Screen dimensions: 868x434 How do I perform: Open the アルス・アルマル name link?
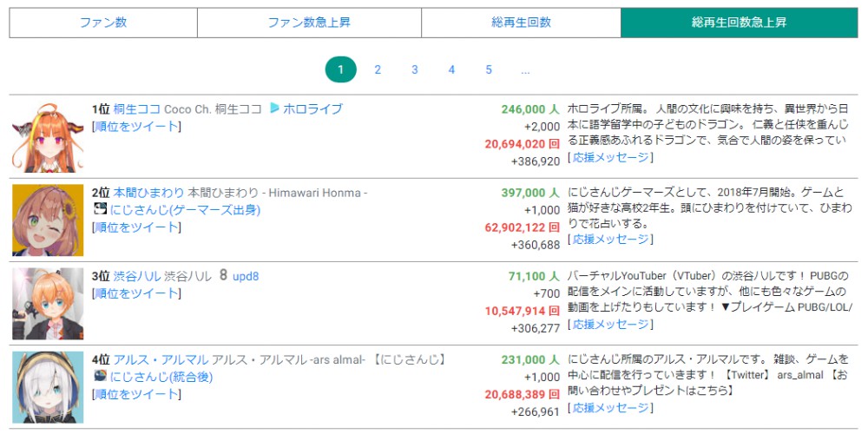click(161, 360)
